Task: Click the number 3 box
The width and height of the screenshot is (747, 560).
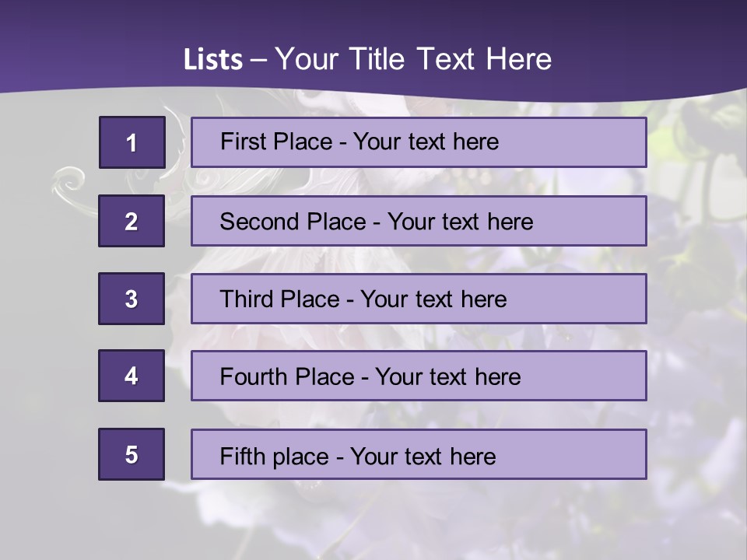Action: point(132,299)
